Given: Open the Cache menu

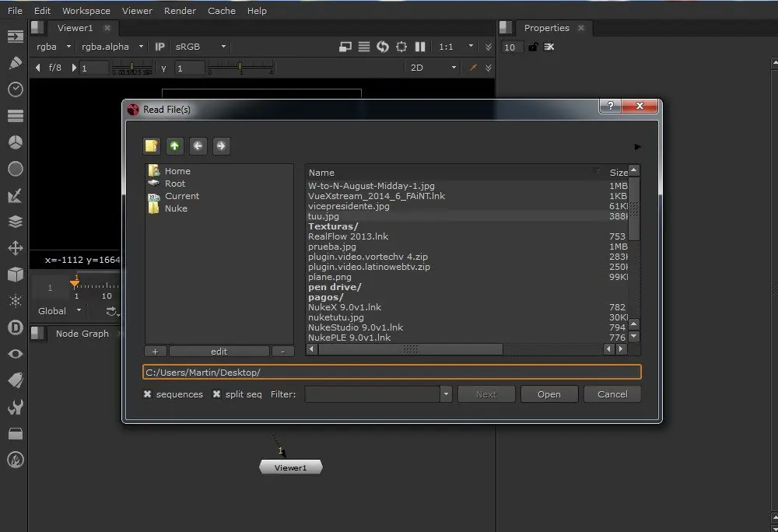Looking at the screenshot, I should 221,11.
